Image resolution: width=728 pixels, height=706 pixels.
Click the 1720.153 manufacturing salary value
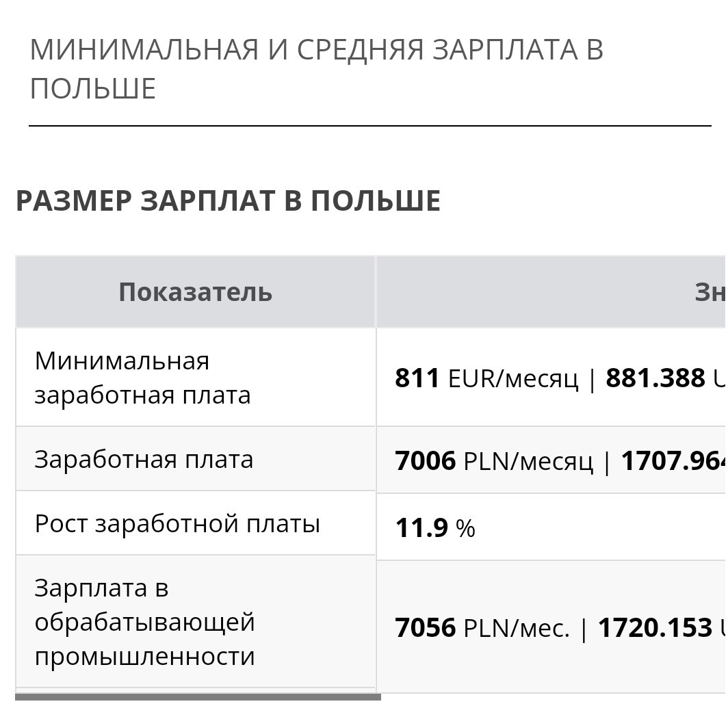point(655,627)
